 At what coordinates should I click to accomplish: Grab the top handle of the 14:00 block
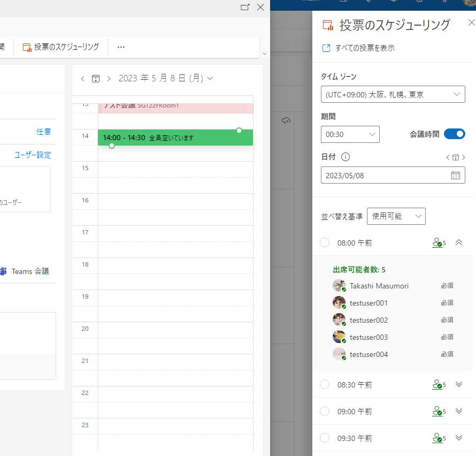pyautogui.click(x=239, y=131)
